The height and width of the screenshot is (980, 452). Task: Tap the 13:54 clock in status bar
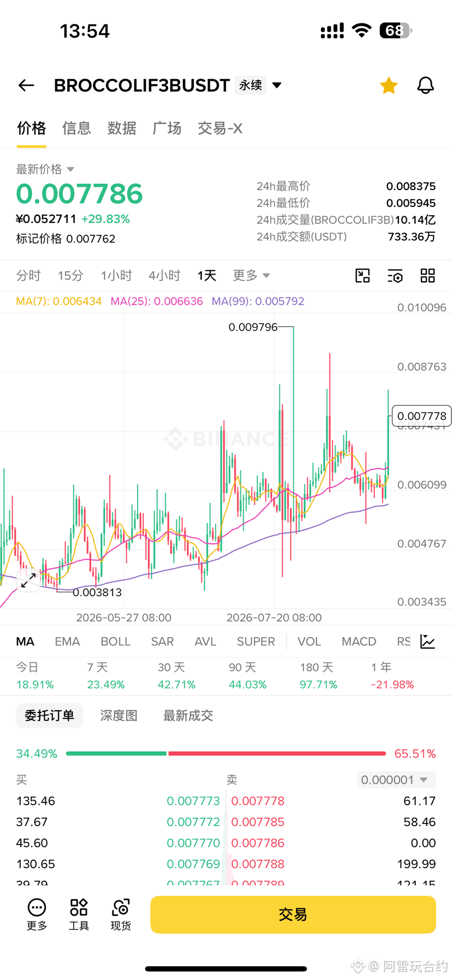[85, 31]
